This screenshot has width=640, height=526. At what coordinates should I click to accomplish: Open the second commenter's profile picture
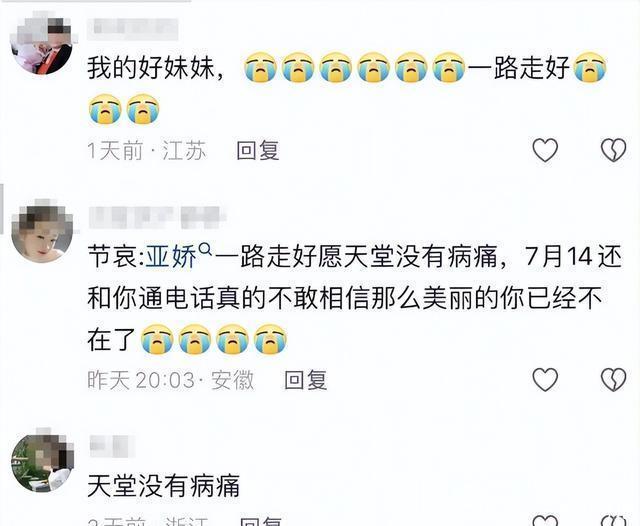pyautogui.click(x=42, y=231)
